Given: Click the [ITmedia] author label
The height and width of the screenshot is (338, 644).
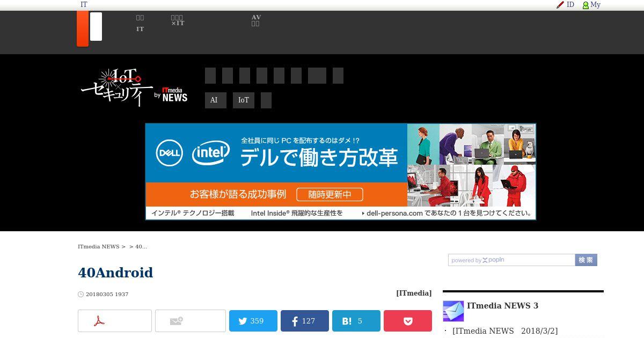Looking at the screenshot, I should [414, 293].
